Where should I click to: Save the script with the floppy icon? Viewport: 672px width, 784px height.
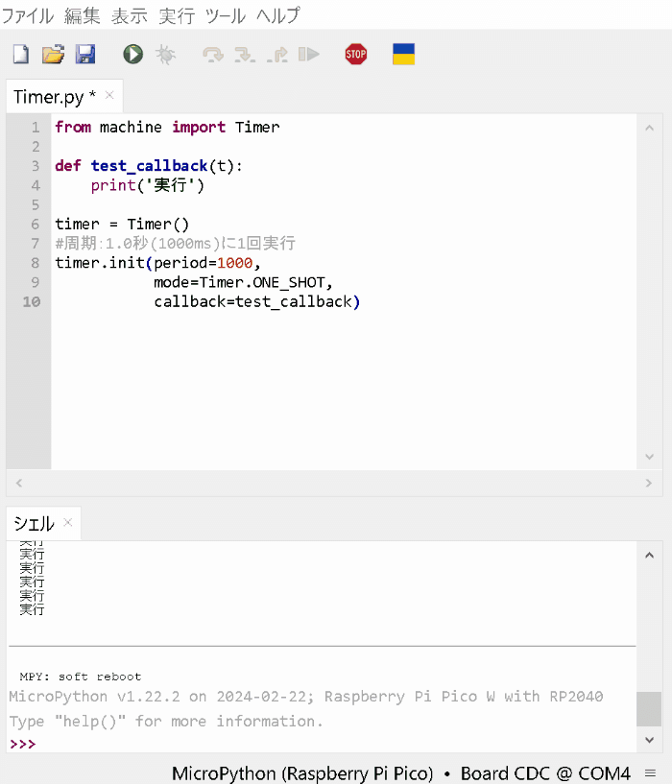[x=85, y=55]
